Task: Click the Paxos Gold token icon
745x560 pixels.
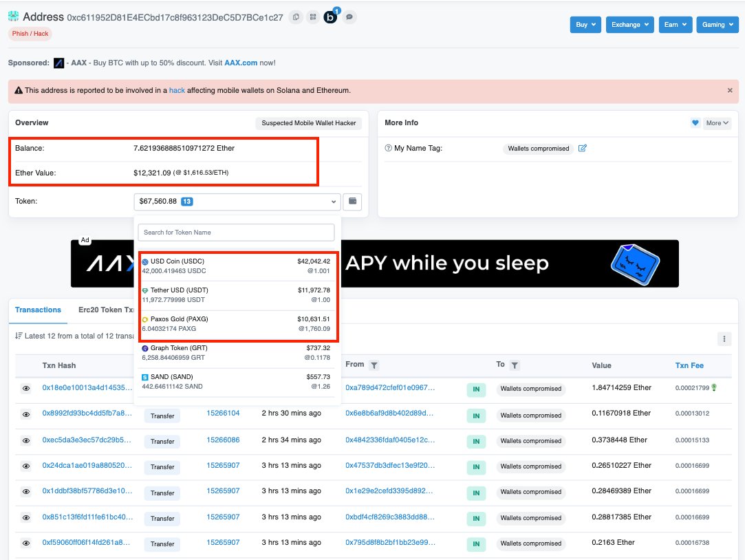Action: (145, 320)
